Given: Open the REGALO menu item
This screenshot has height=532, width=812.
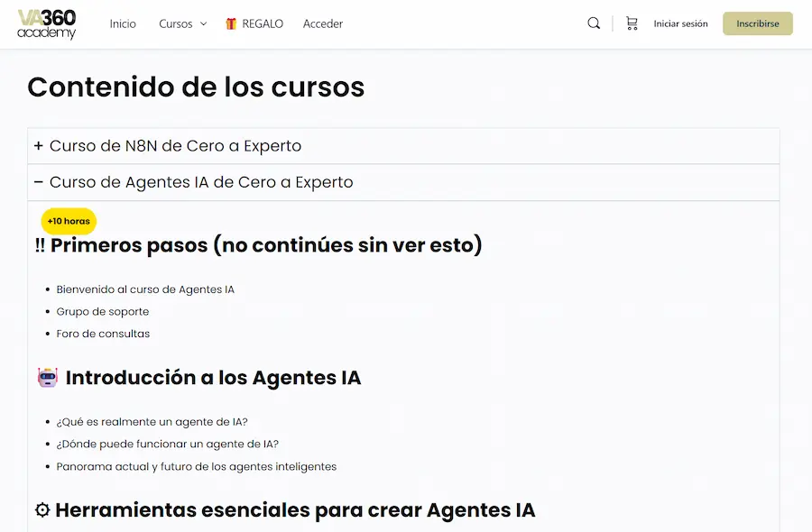Looking at the screenshot, I should [x=261, y=23].
